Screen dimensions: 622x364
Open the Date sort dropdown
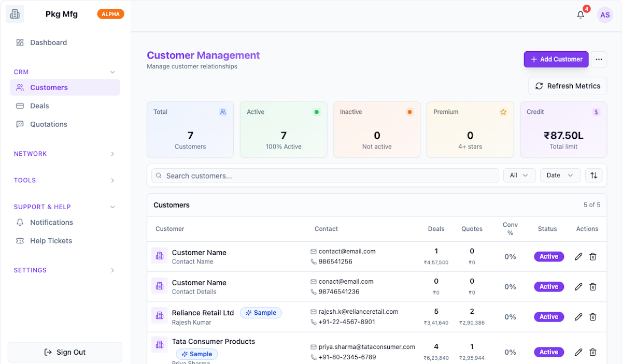560,176
